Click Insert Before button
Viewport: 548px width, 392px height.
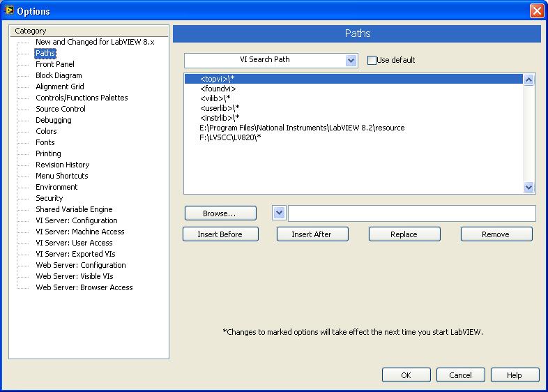[220, 234]
